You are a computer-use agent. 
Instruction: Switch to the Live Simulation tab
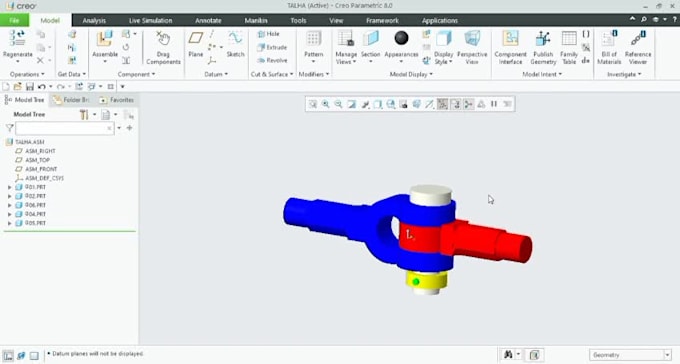(x=150, y=20)
